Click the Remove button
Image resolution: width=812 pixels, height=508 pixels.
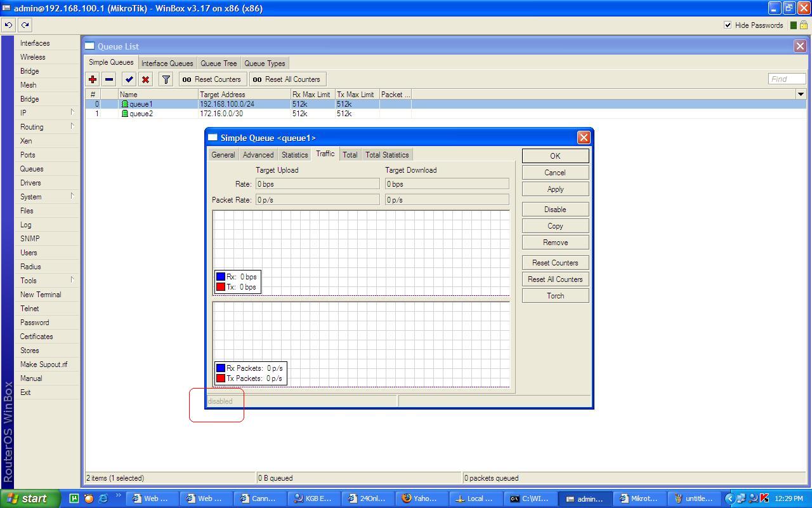[x=555, y=243]
